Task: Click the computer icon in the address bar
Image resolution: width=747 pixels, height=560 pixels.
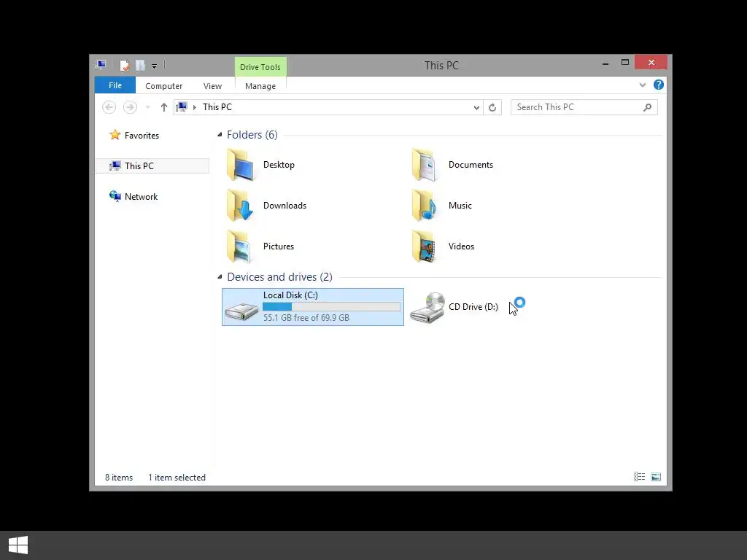Action: coord(182,106)
